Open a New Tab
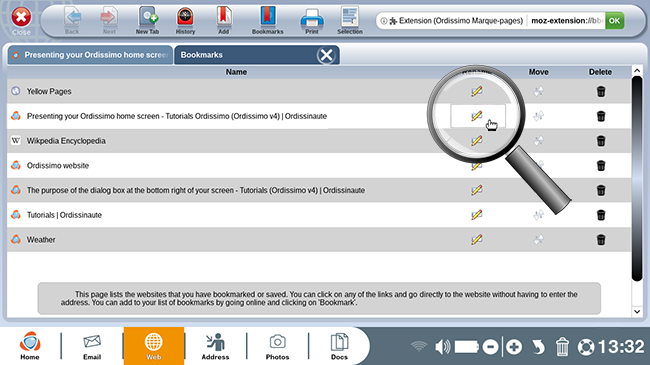 tap(148, 20)
